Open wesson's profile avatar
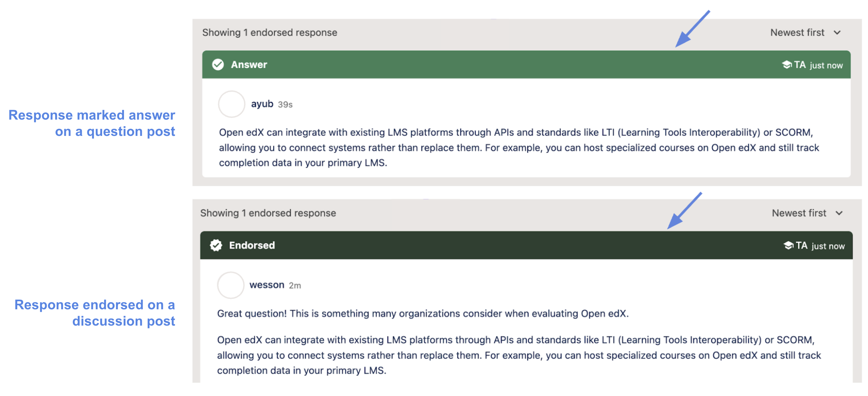This screenshot has width=868, height=396. point(230,285)
